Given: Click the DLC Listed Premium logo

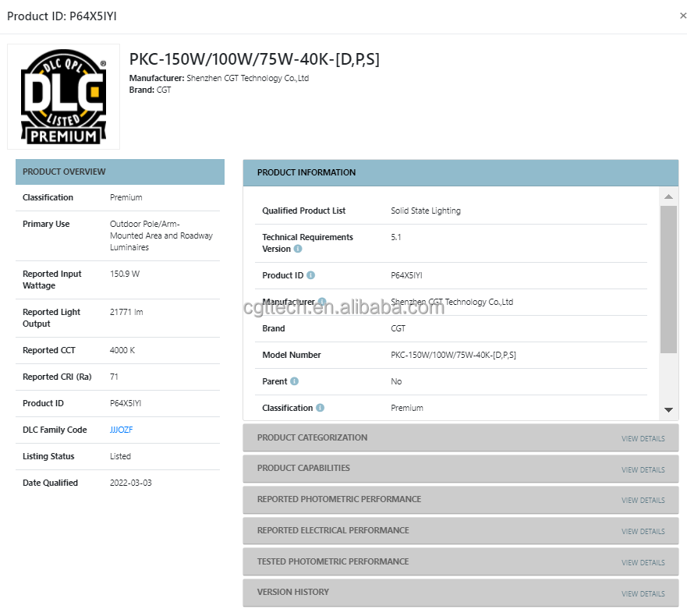Looking at the screenshot, I should [x=63, y=97].
